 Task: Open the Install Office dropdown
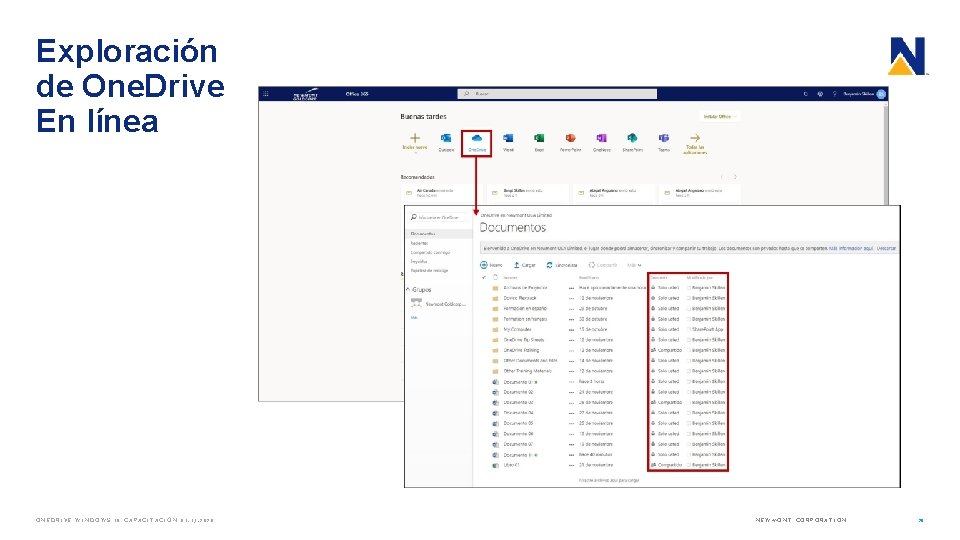(719, 116)
